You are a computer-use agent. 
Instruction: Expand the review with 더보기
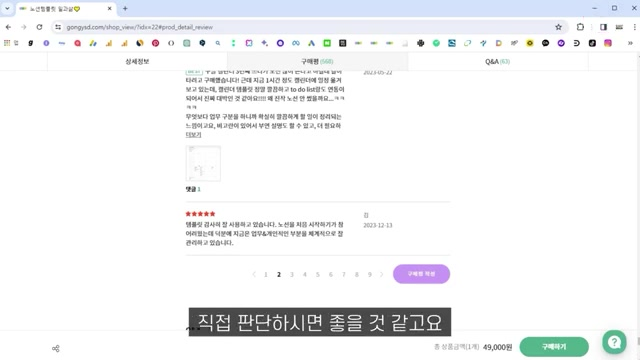click(193, 135)
